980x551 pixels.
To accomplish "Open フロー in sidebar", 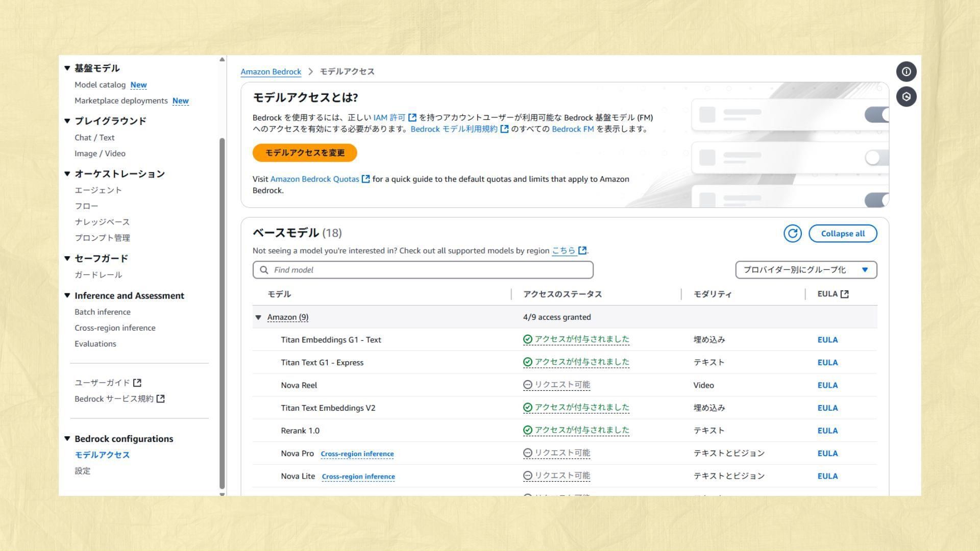I will click(86, 206).
